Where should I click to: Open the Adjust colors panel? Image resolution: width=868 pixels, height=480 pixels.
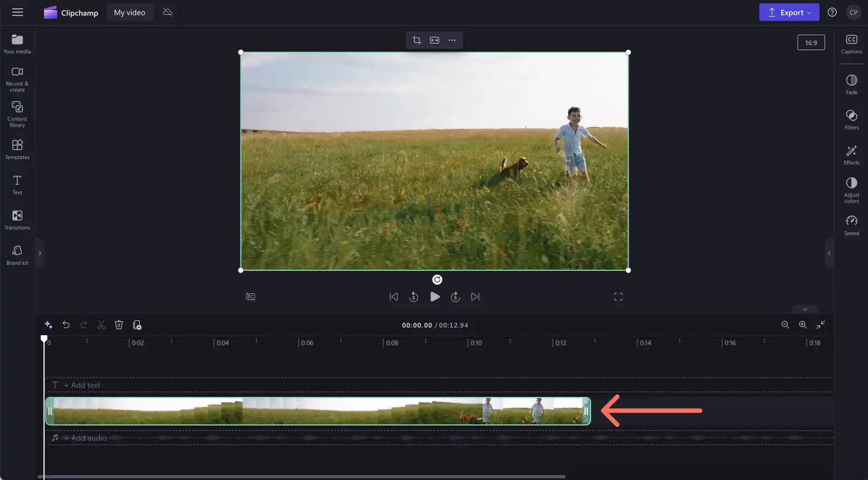pos(851,190)
